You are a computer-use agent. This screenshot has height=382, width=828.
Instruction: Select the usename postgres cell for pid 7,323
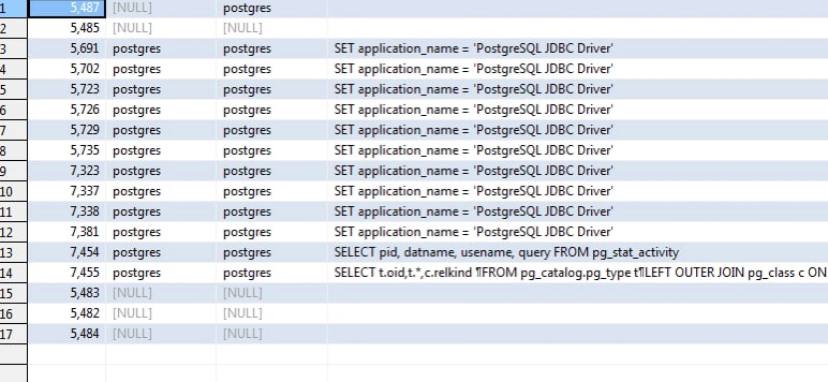pyautogui.click(x=271, y=171)
